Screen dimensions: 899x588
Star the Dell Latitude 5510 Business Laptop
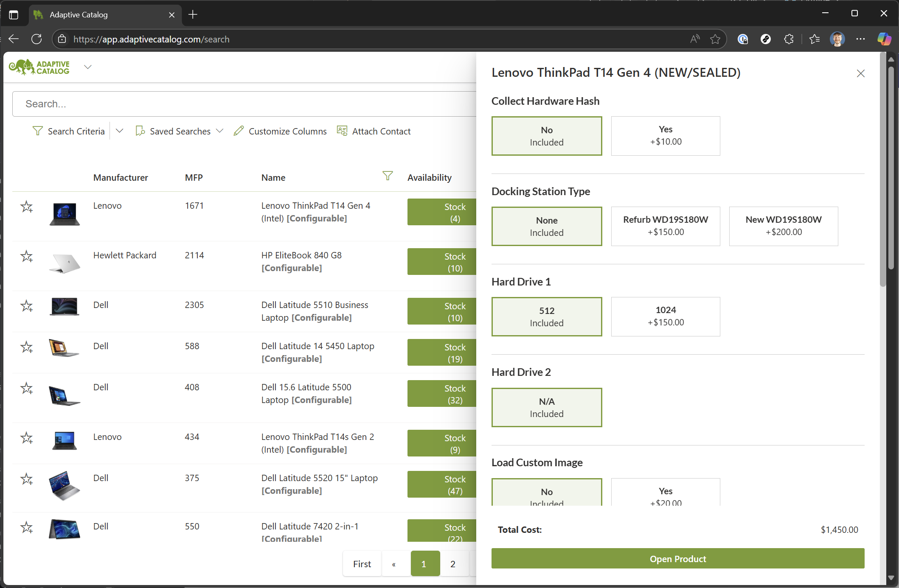[27, 306]
